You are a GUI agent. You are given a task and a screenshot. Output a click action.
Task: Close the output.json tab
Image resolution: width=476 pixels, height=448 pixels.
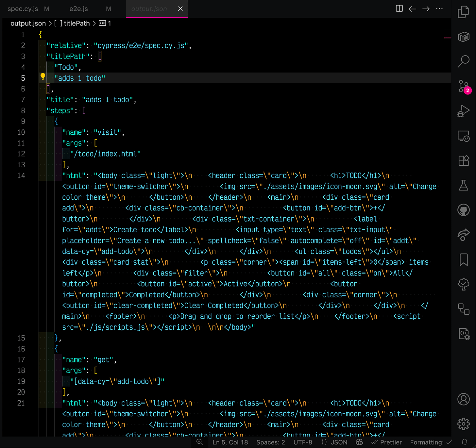[x=180, y=9]
